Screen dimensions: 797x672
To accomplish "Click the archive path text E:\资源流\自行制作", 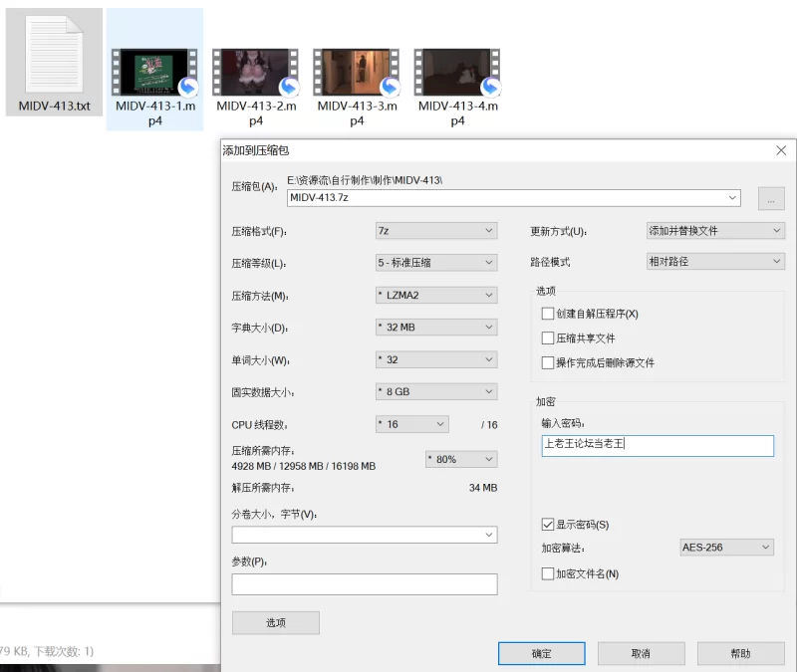I will pos(365,180).
